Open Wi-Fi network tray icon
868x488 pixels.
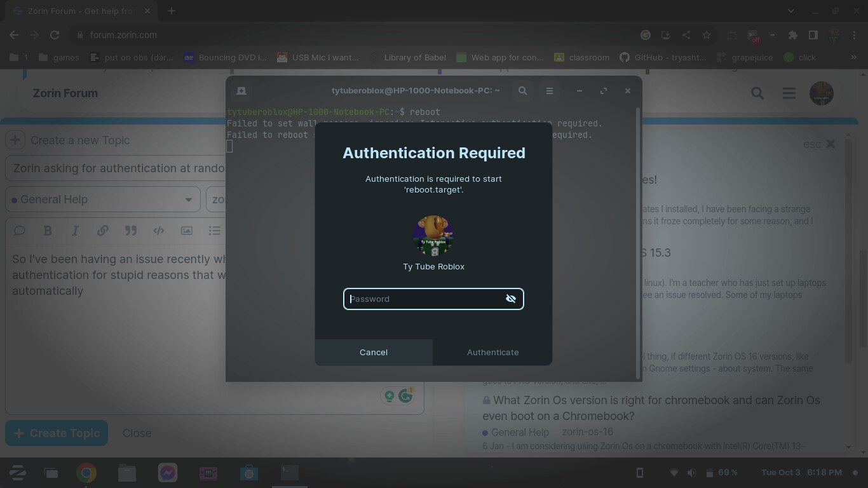[x=675, y=473]
